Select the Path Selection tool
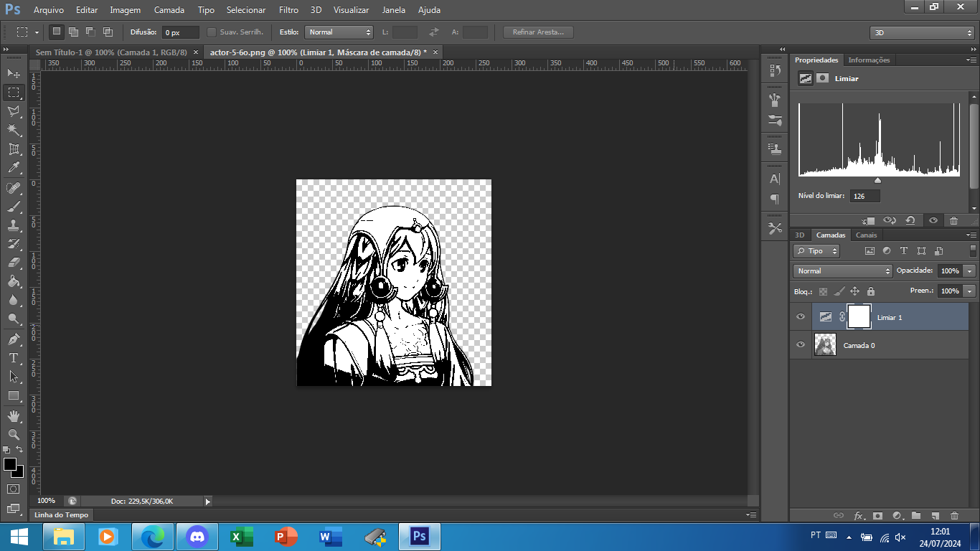The image size is (980, 551). coord(14,376)
